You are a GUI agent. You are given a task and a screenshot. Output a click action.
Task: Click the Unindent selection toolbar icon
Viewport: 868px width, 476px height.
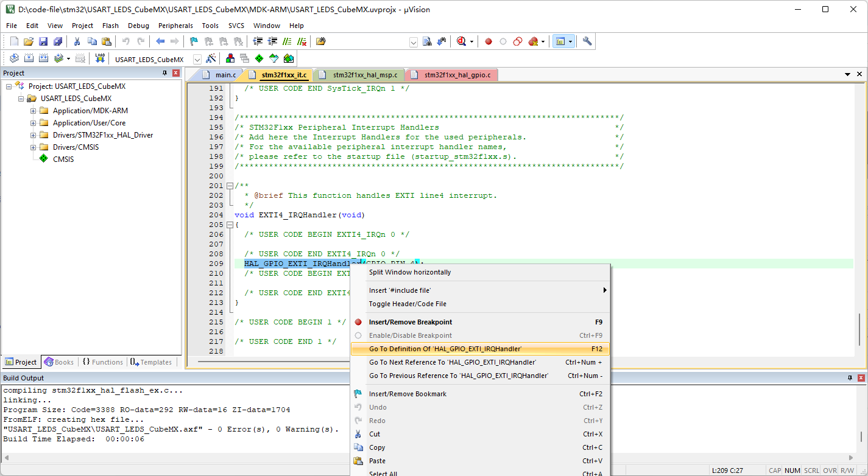(272, 41)
